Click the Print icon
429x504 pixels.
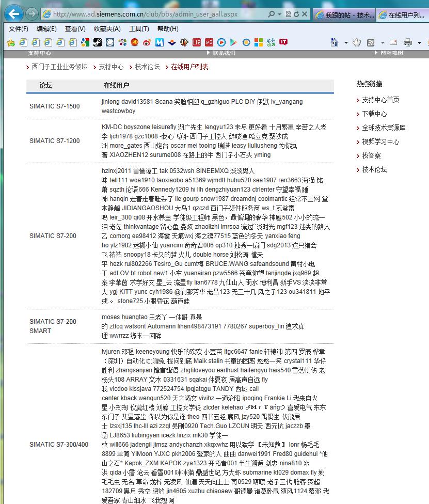(408, 42)
